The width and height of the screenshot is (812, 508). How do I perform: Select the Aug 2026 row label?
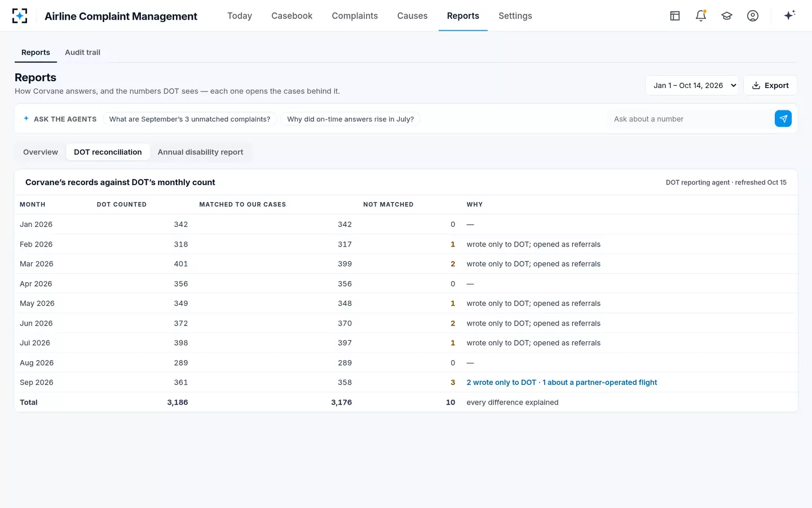(x=37, y=363)
